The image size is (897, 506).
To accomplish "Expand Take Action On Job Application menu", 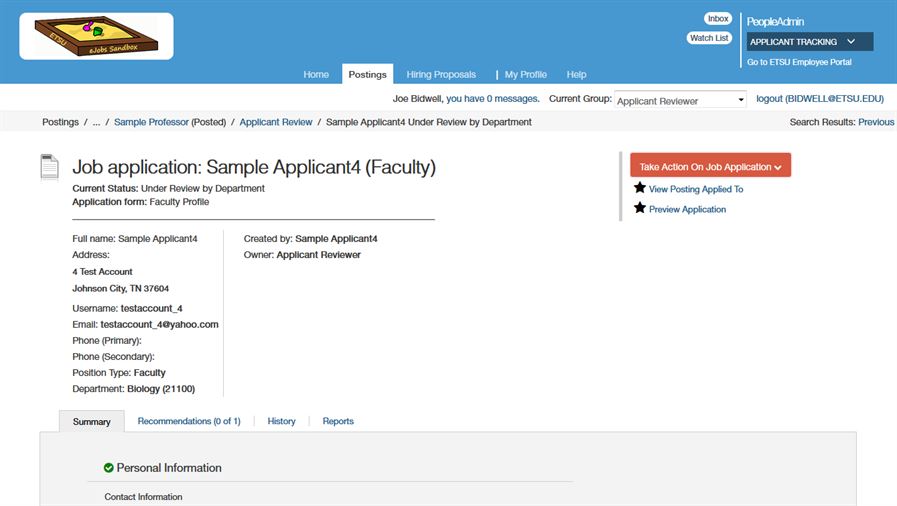I will coord(710,166).
